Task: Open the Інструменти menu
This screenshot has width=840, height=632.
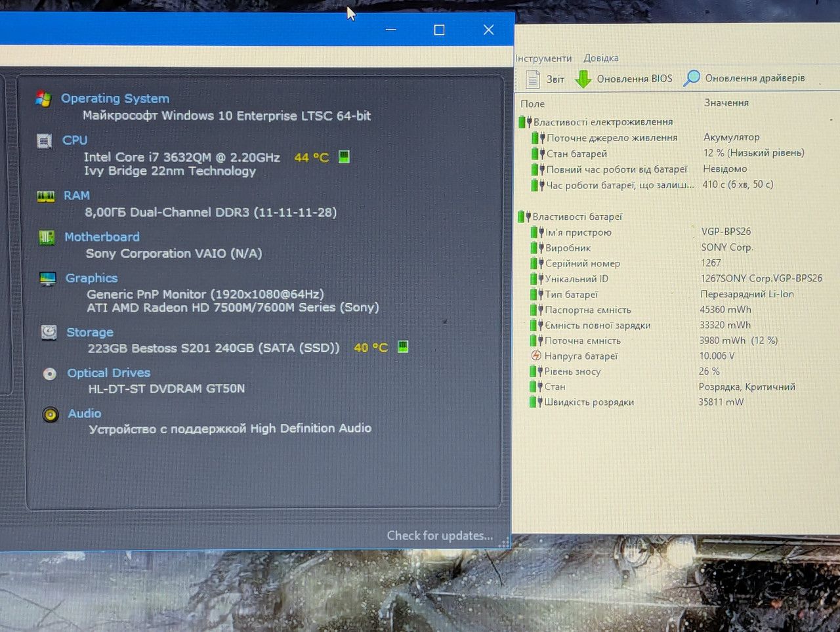Action: click(543, 58)
